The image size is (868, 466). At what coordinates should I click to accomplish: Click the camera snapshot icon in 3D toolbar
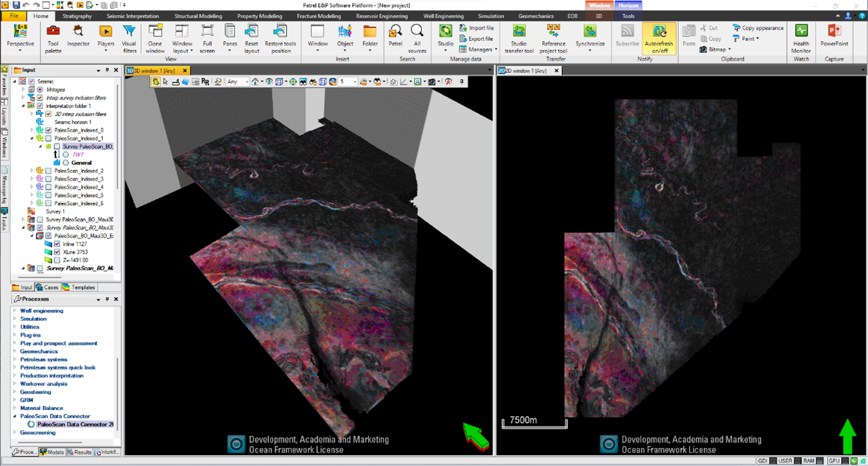[432, 81]
